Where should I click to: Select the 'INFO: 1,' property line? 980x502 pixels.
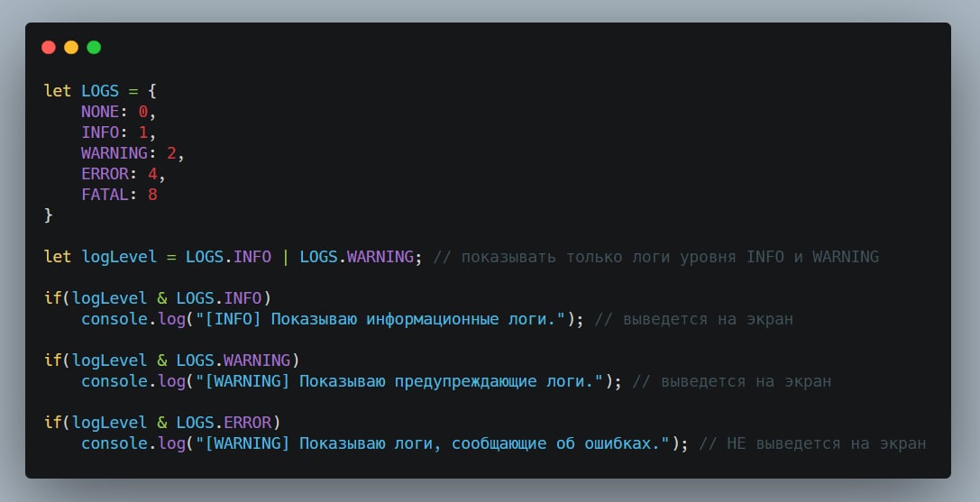click(x=118, y=132)
